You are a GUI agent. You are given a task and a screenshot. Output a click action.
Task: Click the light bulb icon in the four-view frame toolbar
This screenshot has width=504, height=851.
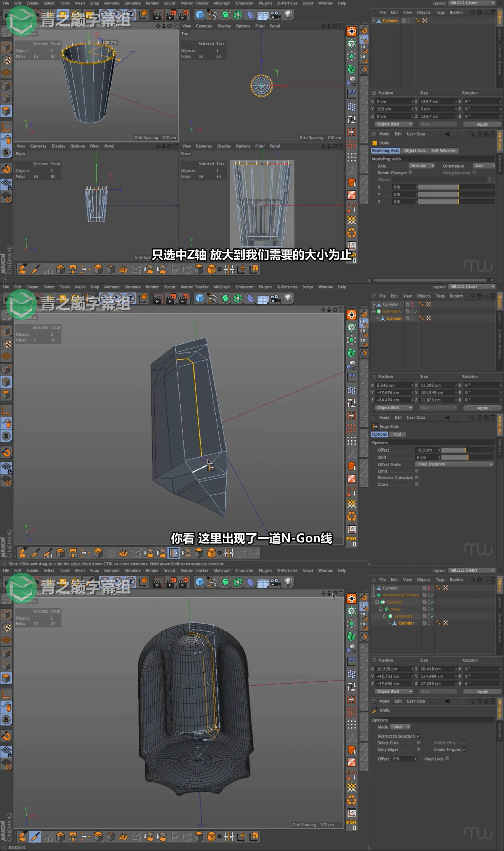[x=288, y=14]
